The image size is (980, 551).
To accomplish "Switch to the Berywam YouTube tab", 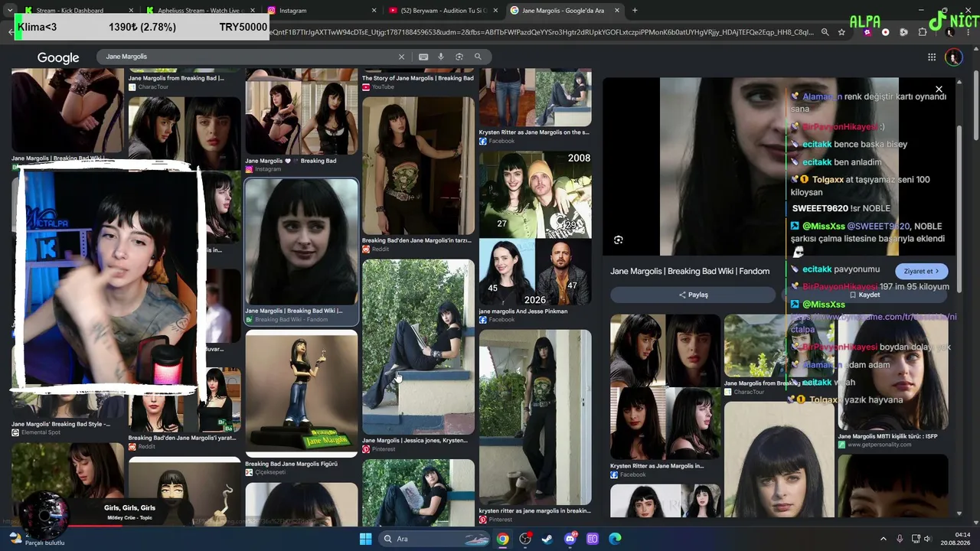I will coord(443,11).
